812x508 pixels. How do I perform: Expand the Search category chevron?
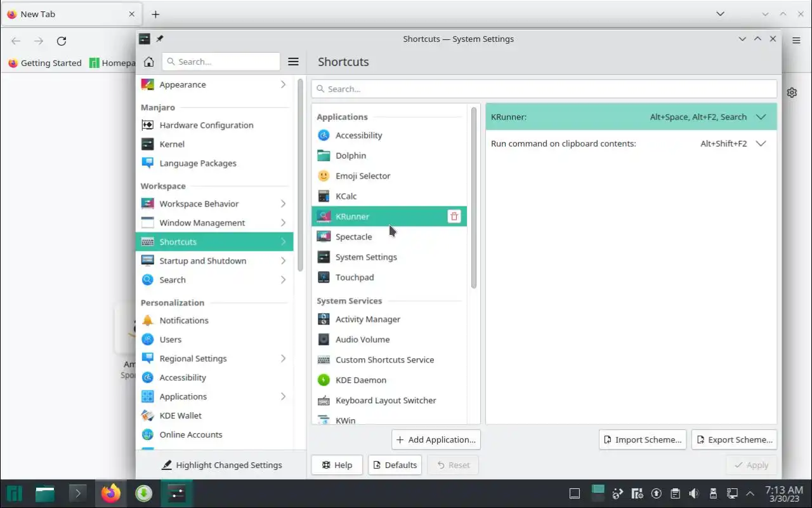point(283,280)
